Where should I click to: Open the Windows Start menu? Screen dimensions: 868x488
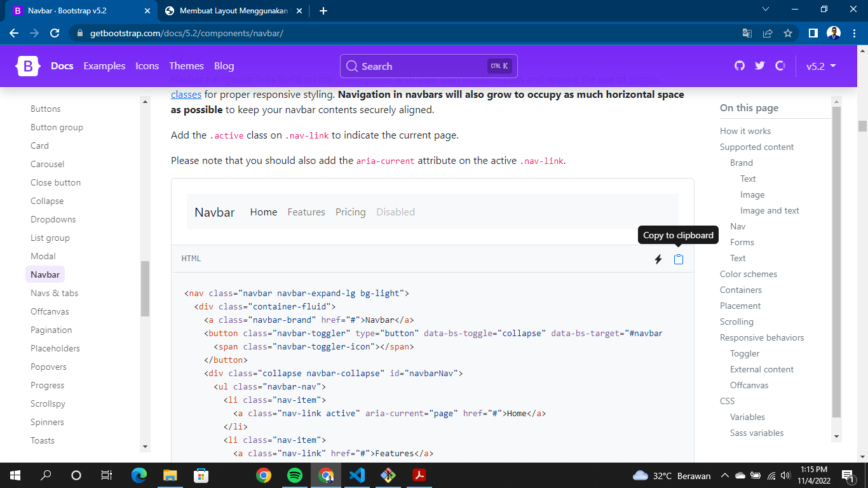(15, 475)
